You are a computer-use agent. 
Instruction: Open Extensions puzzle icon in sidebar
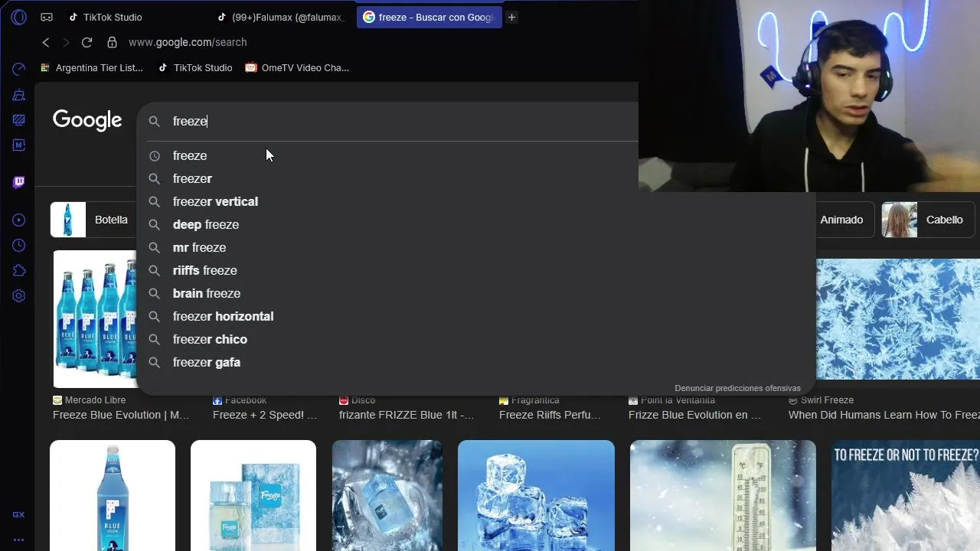tap(19, 271)
